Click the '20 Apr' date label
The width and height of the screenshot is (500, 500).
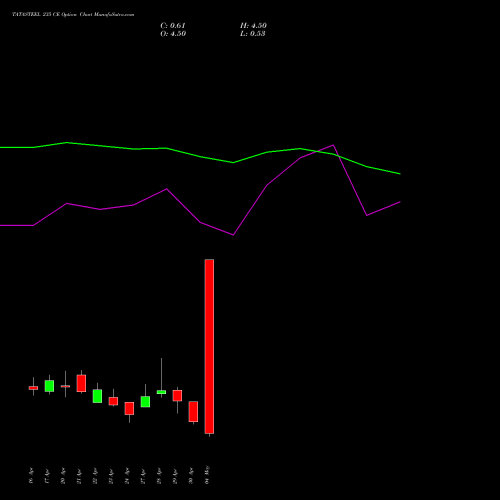click(63, 475)
